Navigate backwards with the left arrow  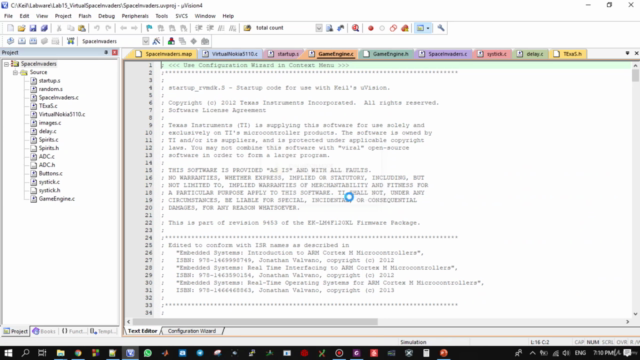click(123, 28)
